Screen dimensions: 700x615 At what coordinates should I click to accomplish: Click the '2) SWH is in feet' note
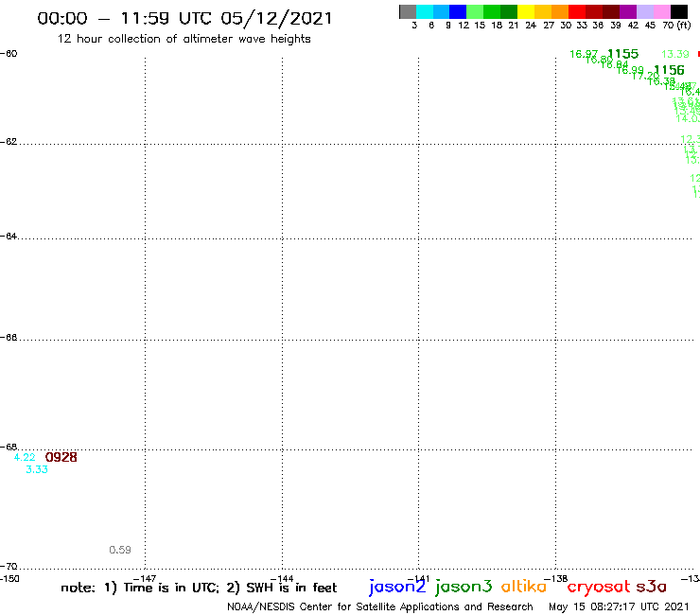pos(282,588)
